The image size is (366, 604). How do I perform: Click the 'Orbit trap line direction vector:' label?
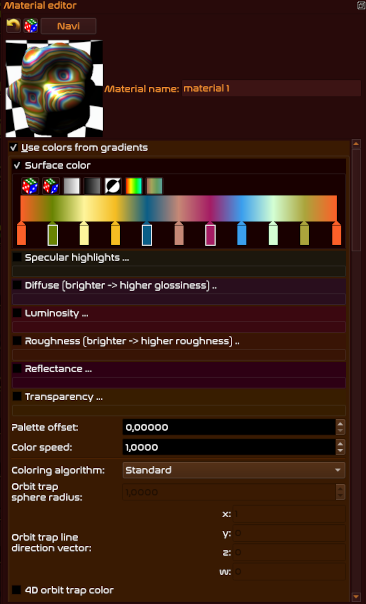[52, 542]
